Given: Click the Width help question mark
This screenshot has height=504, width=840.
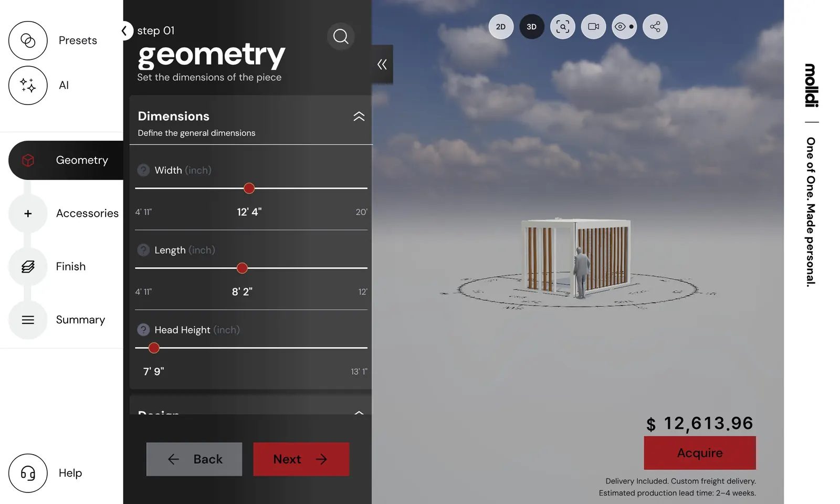Looking at the screenshot, I should (143, 170).
